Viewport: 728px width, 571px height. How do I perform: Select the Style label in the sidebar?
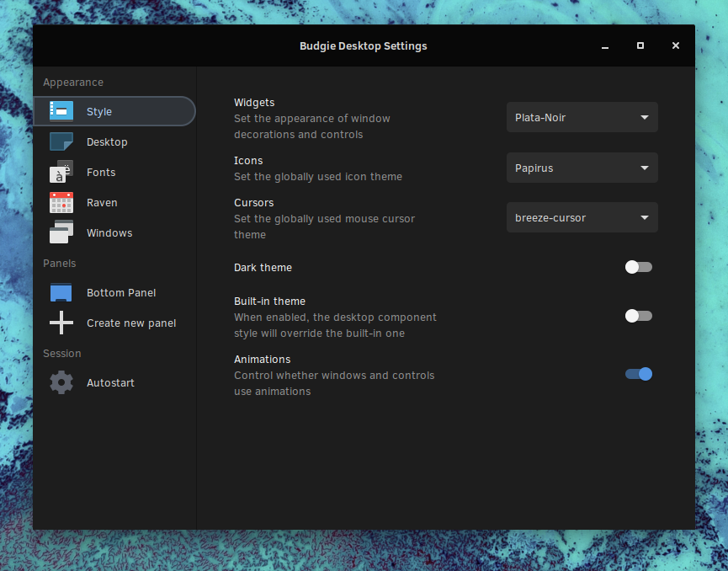99,112
